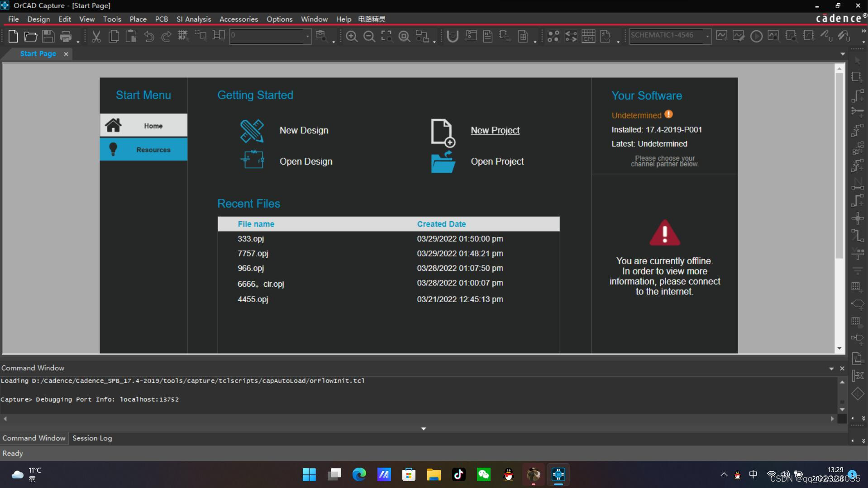868x488 pixels.
Task: Sort by the File name column header
Action: click(256, 224)
